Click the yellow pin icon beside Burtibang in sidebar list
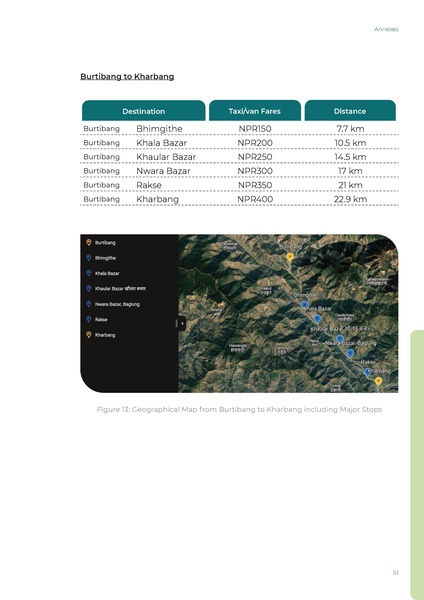 pyautogui.click(x=89, y=242)
